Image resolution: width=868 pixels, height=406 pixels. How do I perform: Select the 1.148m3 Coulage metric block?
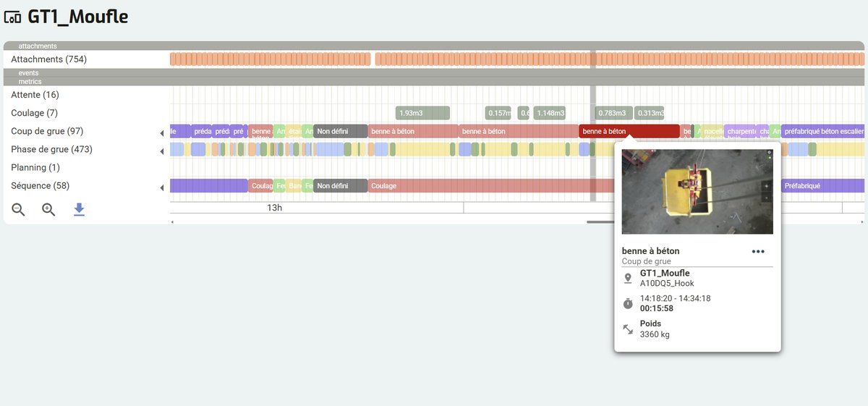[x=550, y=113]
